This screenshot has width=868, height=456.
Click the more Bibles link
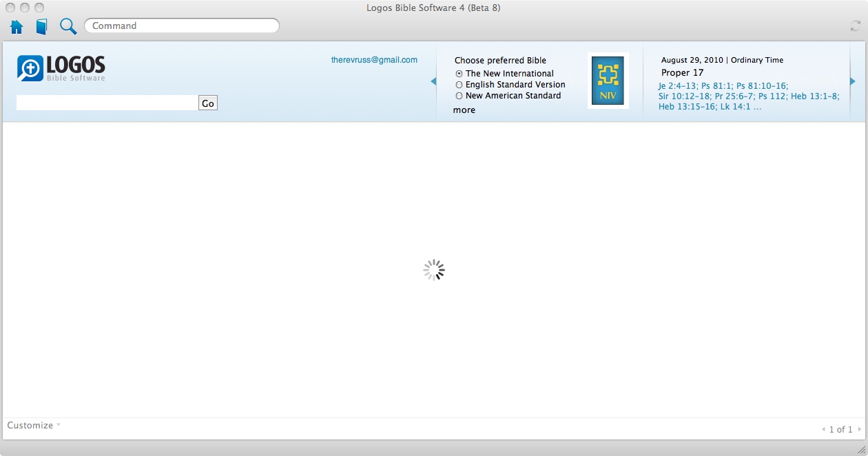pos(464,110)
